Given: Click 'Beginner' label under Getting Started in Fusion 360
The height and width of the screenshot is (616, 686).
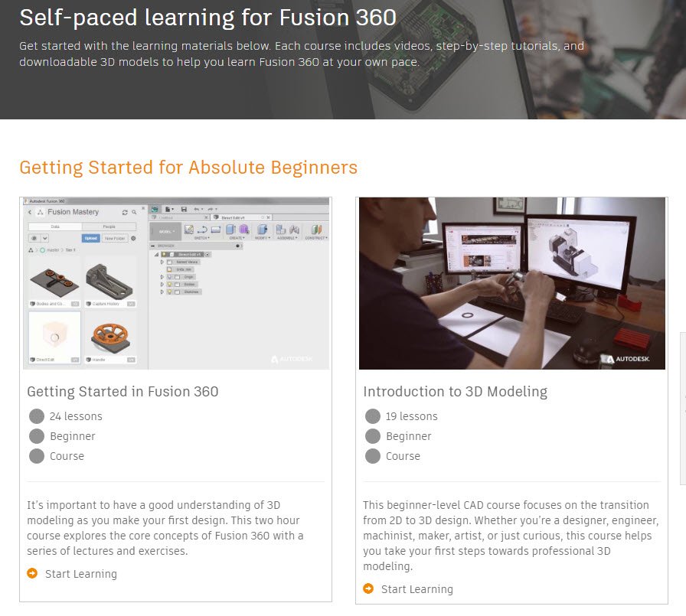Looking at the screenshot, I should coord(73,436).
